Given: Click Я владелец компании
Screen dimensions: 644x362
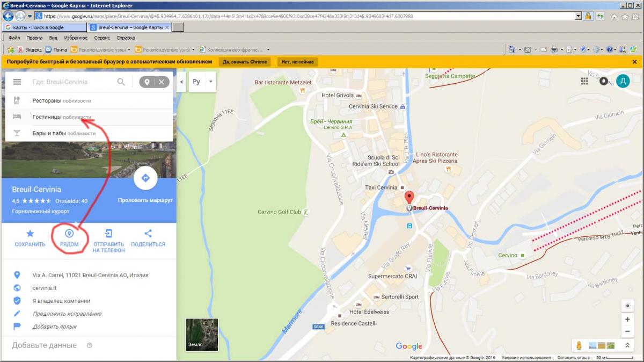Looking at the screenshot, I should 61,301.
